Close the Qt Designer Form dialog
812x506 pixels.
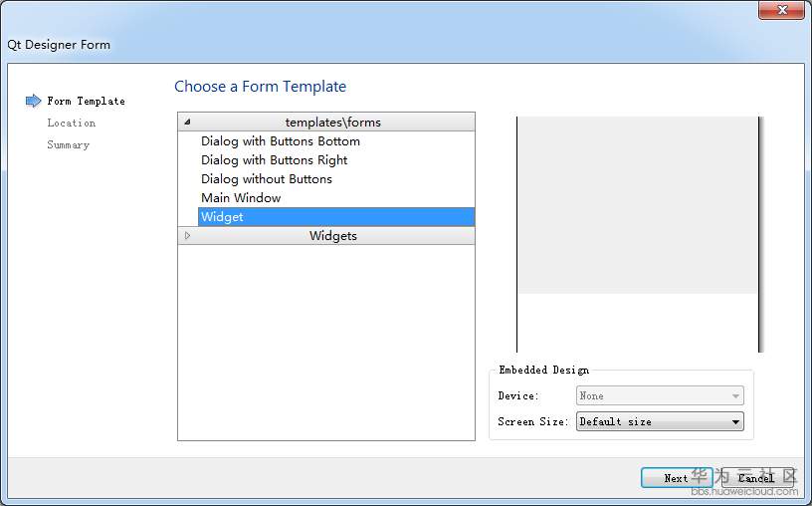(x=781, y=10)
